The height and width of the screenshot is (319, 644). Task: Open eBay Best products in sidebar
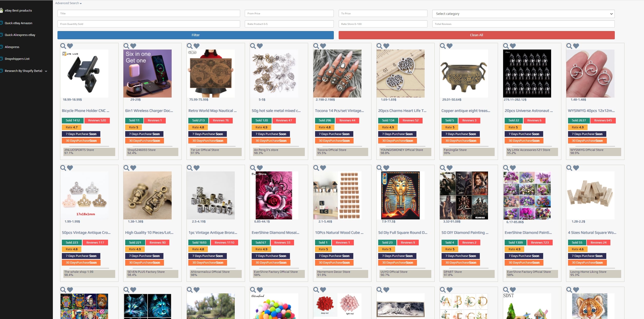pyautogui.click(x=18, y=11)
